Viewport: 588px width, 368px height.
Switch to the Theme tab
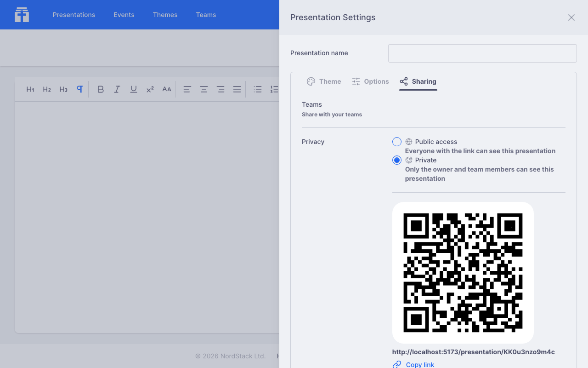(324, 81)
